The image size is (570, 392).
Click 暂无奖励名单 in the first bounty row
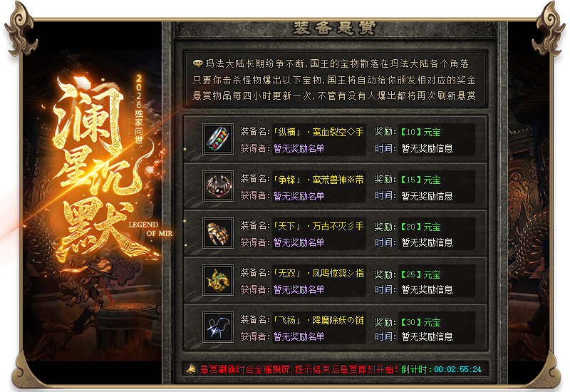(x=299, y=148)
